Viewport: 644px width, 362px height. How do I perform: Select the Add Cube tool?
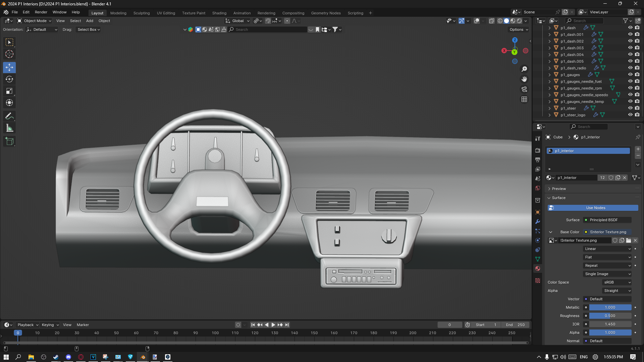click(x=9, y=141)
